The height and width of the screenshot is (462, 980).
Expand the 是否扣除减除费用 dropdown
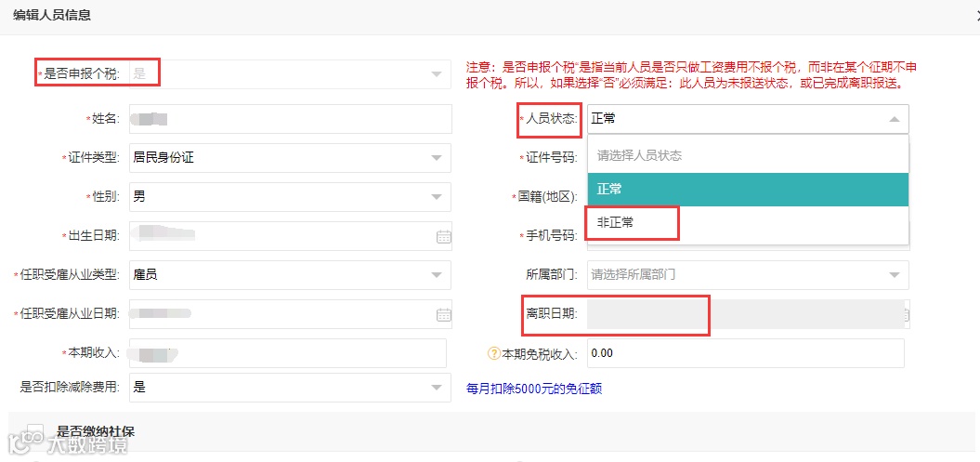pos(436,388)
